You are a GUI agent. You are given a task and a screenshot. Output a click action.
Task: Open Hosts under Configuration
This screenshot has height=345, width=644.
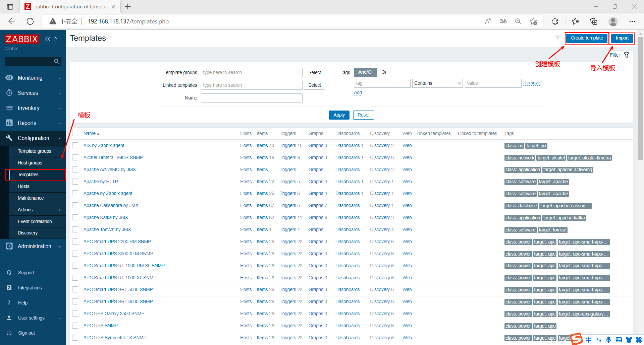(23, 186)
